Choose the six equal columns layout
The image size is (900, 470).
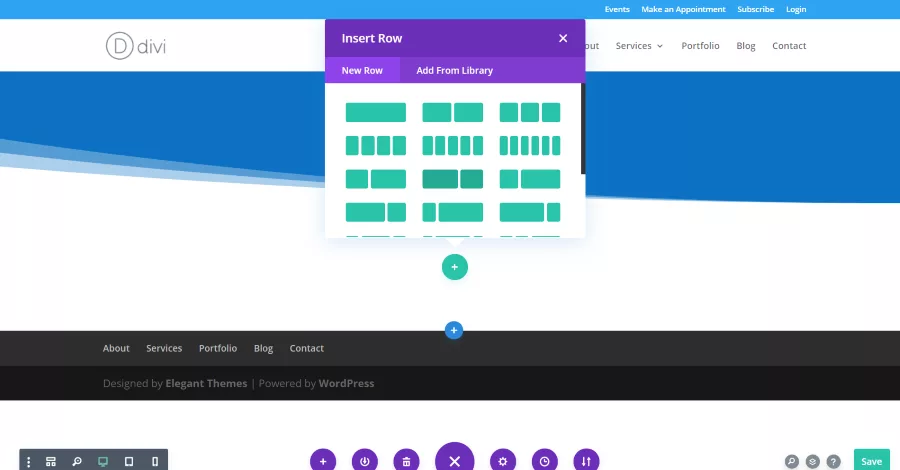point(530,146)
